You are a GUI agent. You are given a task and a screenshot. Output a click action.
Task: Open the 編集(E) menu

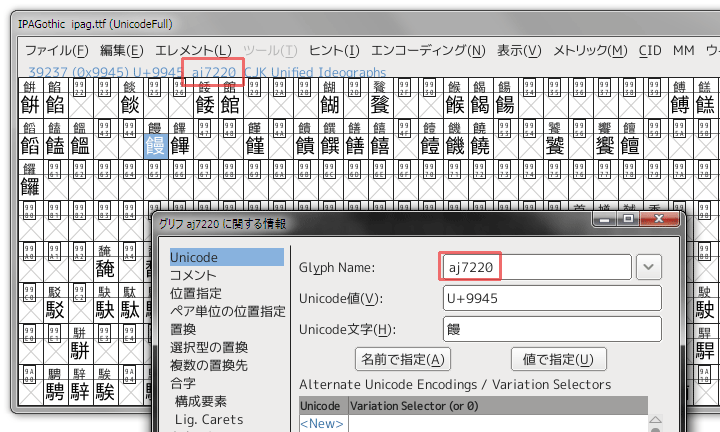[x=121, y=50]
